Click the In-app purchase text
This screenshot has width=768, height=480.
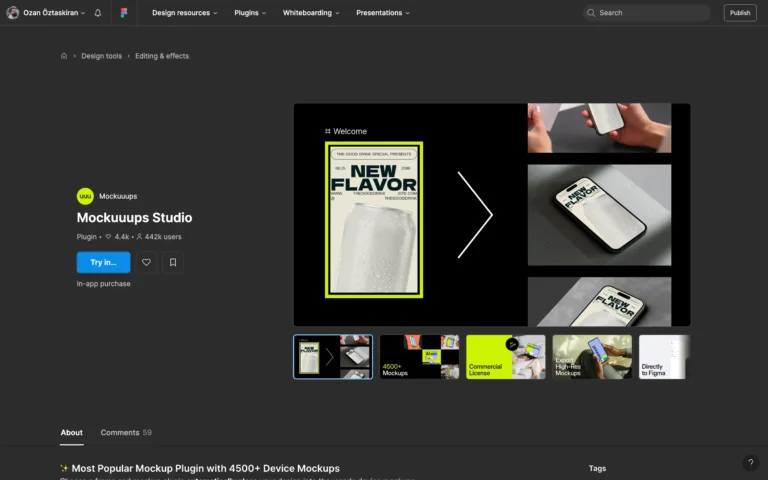tap(103, 284)
